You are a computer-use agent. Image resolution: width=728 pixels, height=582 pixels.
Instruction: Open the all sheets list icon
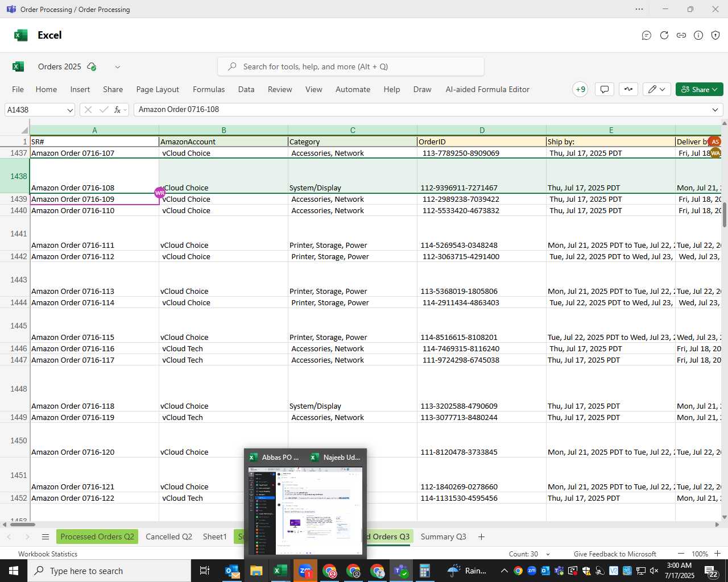(x=45, y=537)
